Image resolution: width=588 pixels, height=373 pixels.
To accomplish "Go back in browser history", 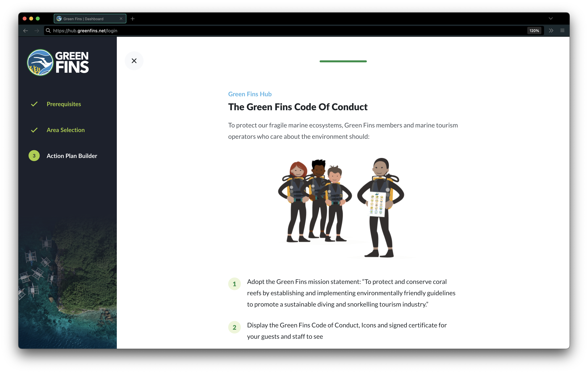I will [x=26, y=31].
